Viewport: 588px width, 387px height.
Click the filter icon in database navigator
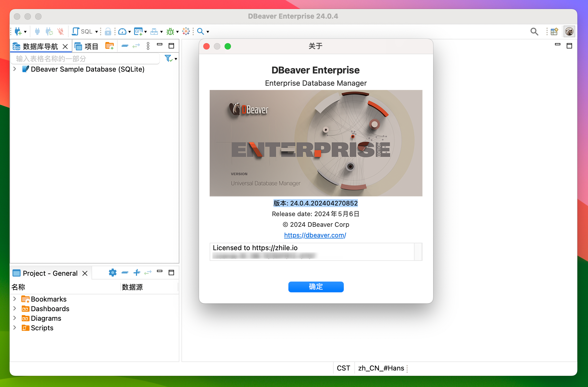[x=168, y=58]
